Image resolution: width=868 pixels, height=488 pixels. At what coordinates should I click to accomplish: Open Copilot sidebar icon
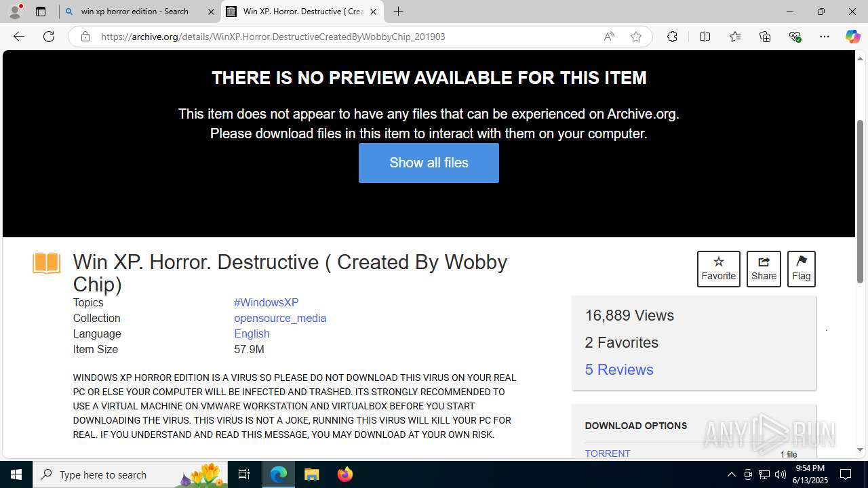[x=852, y=37]
